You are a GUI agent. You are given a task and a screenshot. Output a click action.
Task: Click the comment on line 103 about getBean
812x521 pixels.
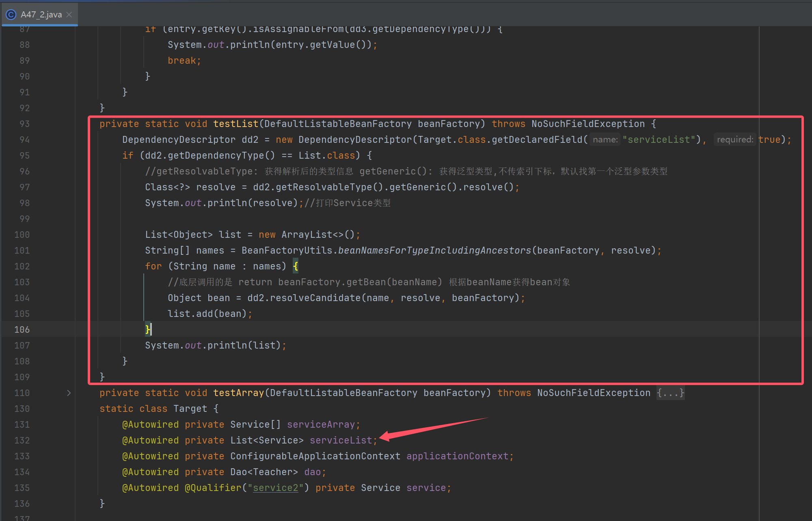(369, 282)
